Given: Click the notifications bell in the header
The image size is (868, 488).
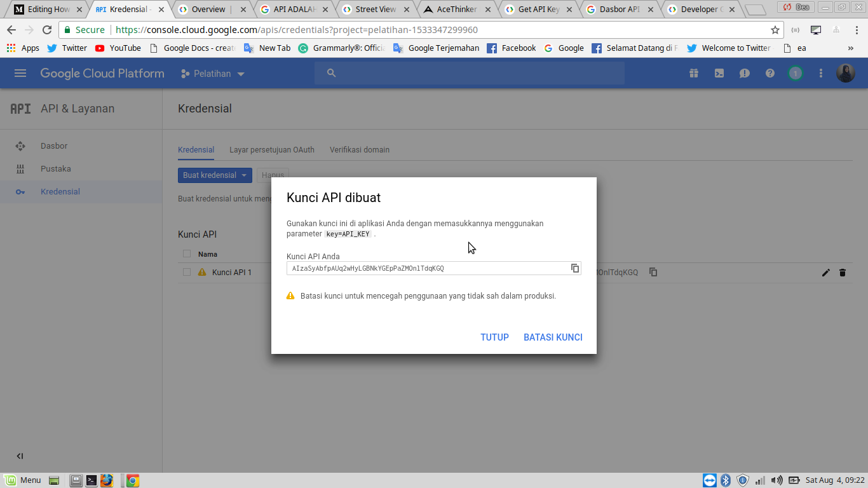Looking at the screenshot, I should click(x=744, y=73).
